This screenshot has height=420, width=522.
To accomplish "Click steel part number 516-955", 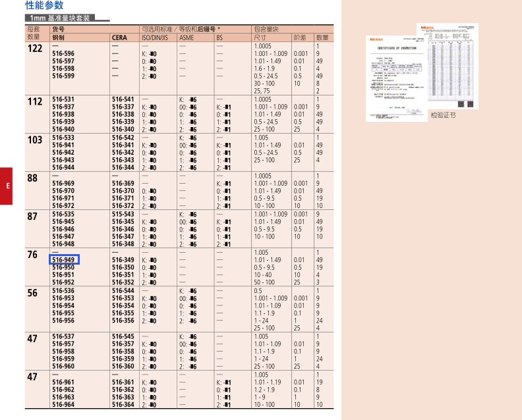I will point(63,313).
